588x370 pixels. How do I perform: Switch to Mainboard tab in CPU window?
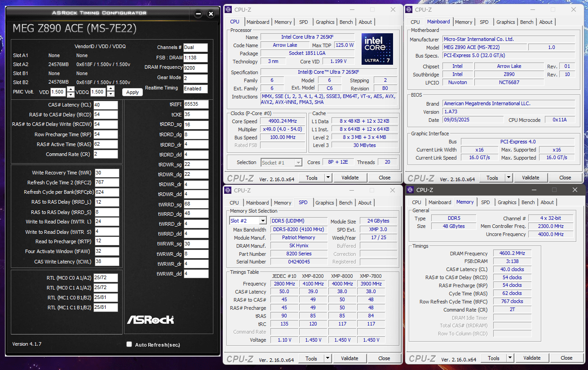click(258, 22)
